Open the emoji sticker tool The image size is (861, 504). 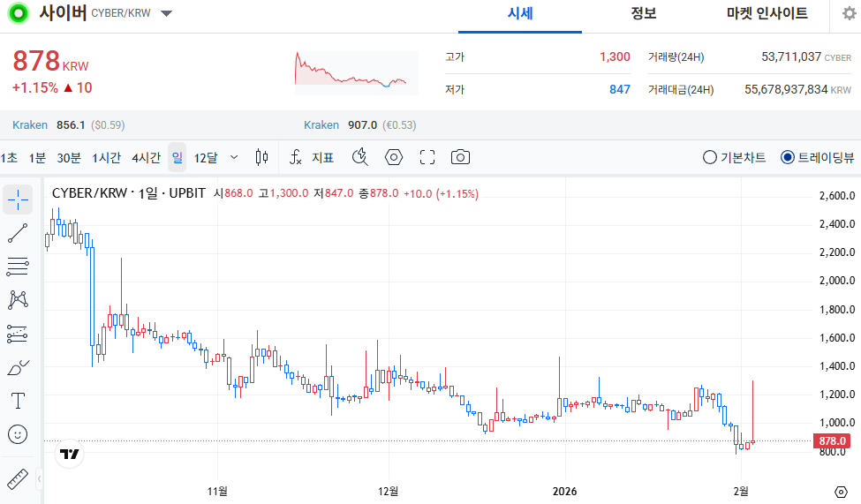coord(18,434)
